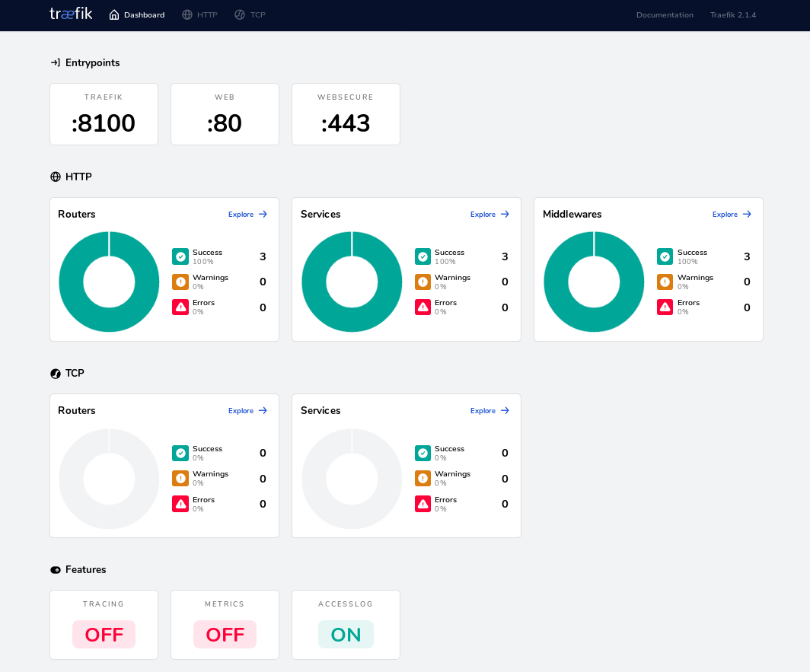Click arrow next to HTTP Services Explore
Image resolution: width=810 pixels, height=672 pixels.
(x=505, y=214)
